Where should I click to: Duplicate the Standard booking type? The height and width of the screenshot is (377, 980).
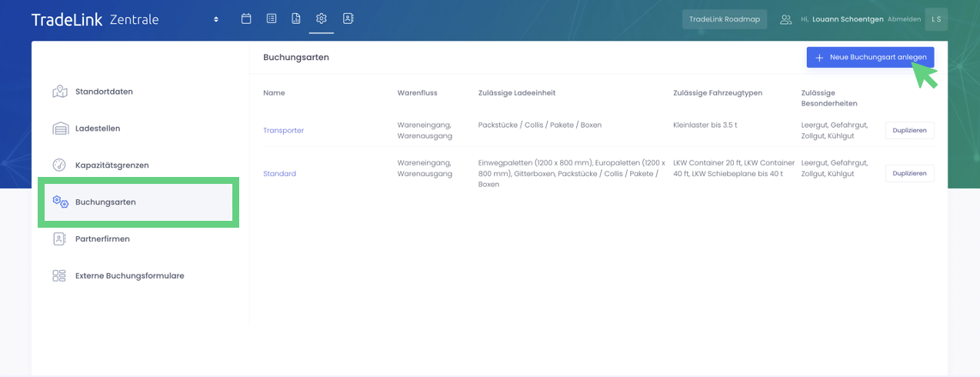[x=909, y=174]
